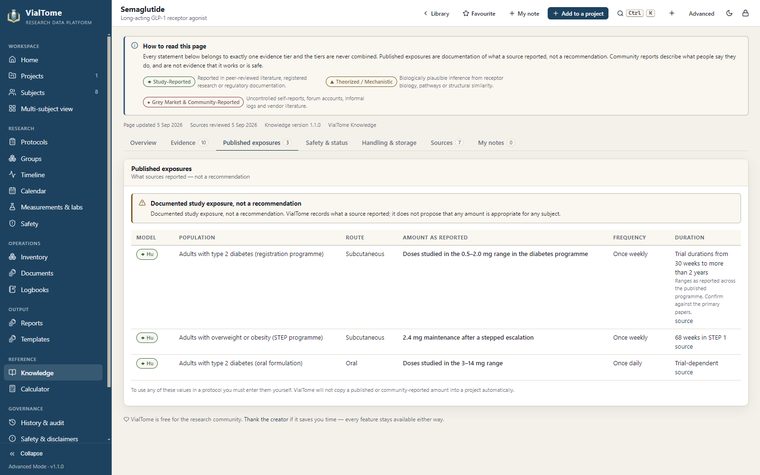Click the Hu badge in registration programme row
Viewport: 760px width, 475px height.
(x=147, y=254)
